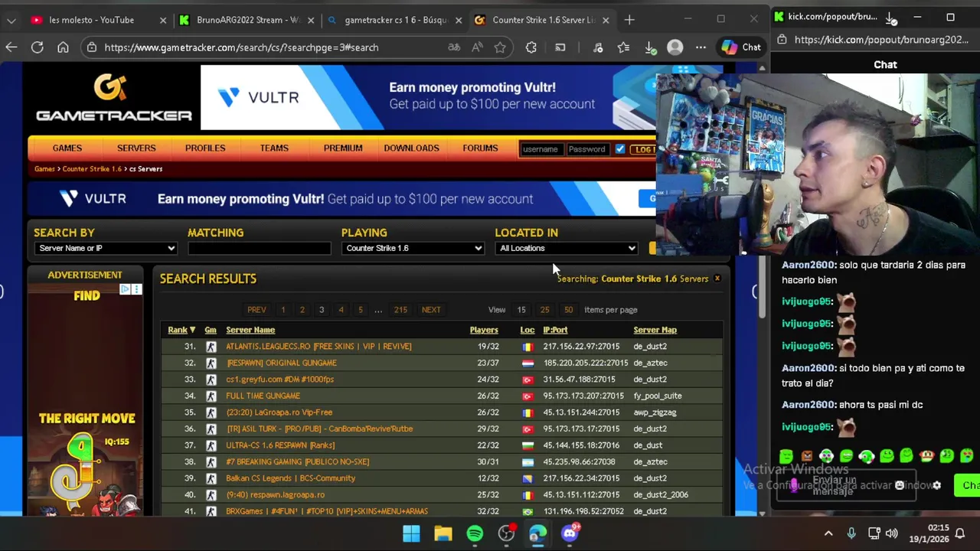Open File Explorer from the taskbar
This screenshot has height=551, width=980.
pyautogui.click(x=443, y=533)
